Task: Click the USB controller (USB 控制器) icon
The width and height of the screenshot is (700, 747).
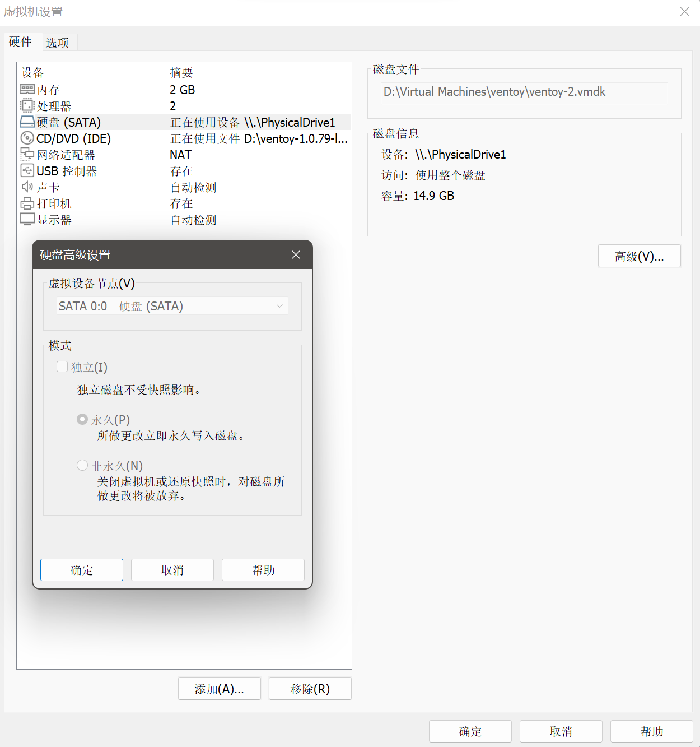Action: pos(27,171)
